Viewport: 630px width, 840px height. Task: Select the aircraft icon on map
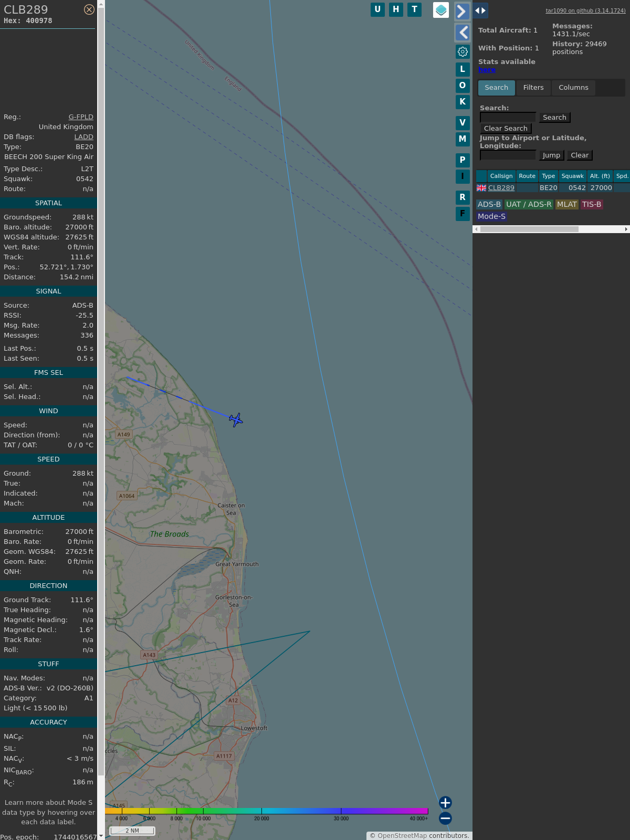pyautogui.click(x=236, y=419)
